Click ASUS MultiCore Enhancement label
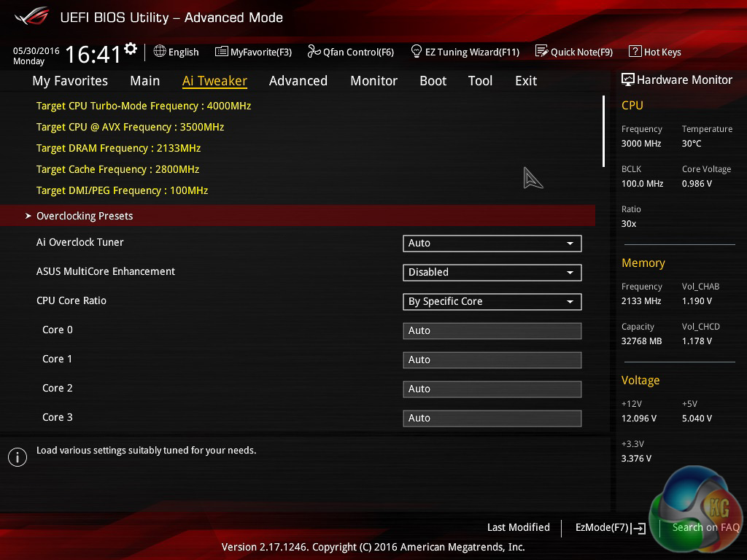Screen dimensions: 747x560 [106, 271]
